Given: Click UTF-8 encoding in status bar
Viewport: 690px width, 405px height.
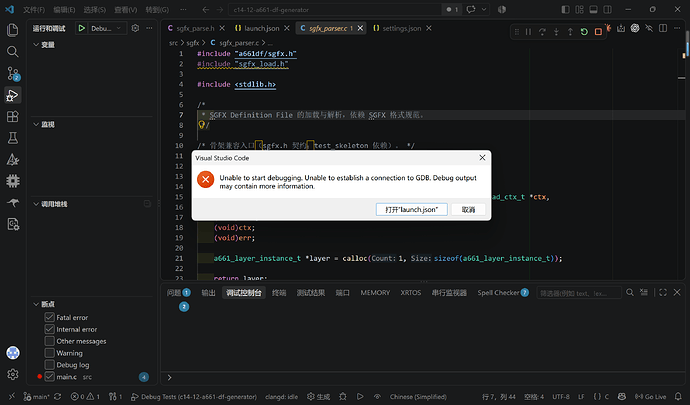Looking at the screenshot, I should (x=561, y=397).
